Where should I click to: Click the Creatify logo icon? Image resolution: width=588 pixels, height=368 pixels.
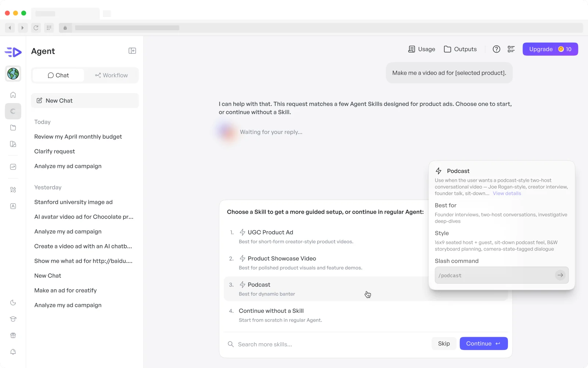click(13, 52)
